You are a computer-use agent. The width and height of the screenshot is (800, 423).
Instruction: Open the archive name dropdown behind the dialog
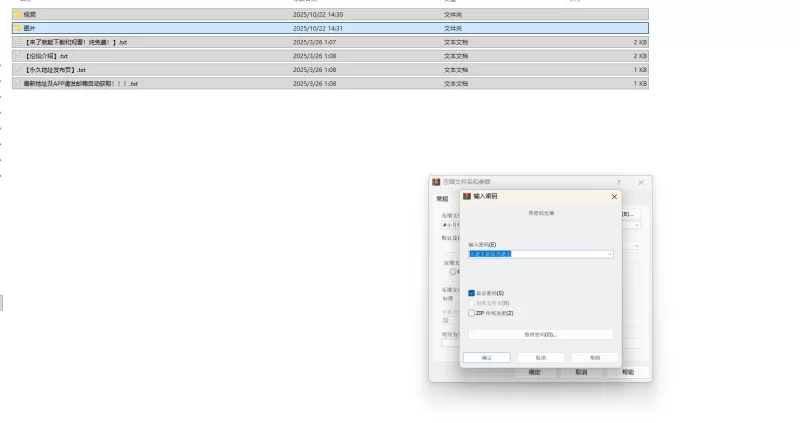[x=636, y=225]
